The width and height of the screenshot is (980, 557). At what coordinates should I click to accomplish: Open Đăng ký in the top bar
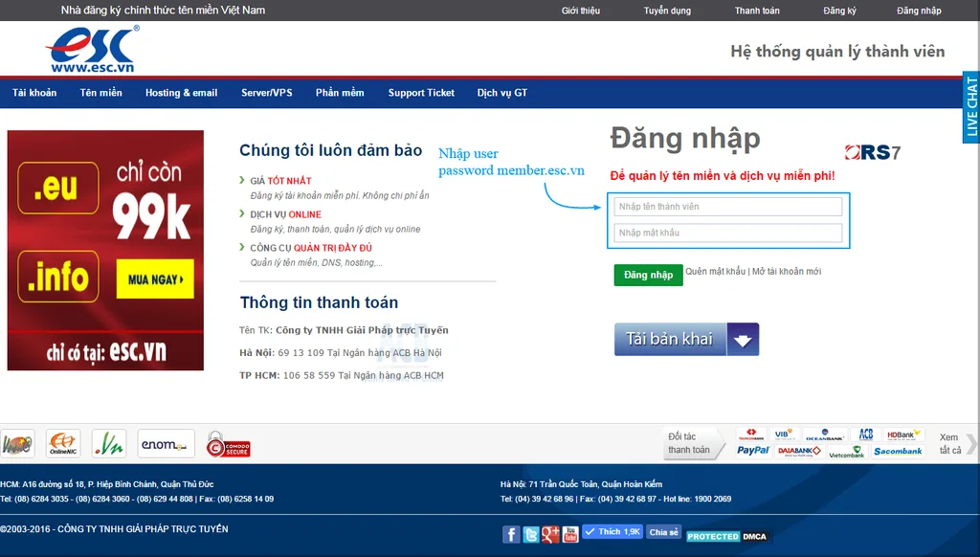coord(839,11)
